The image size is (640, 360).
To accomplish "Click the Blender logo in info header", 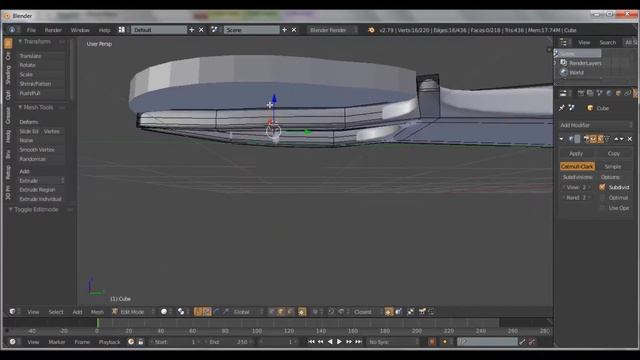I will point(371,30).
